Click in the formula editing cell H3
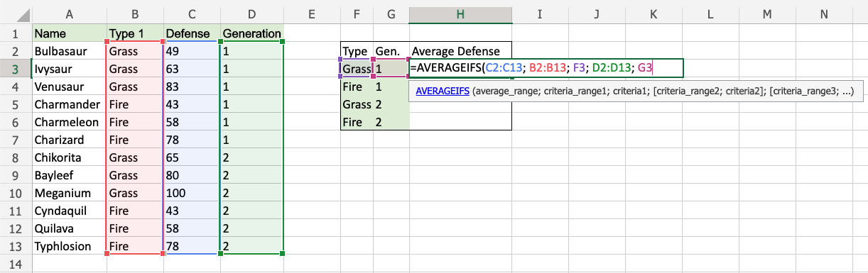 click(x=546, y=69)
